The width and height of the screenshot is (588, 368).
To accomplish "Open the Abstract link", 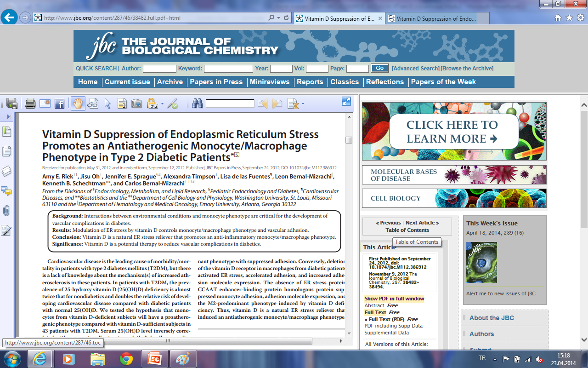I will [374, 305].
